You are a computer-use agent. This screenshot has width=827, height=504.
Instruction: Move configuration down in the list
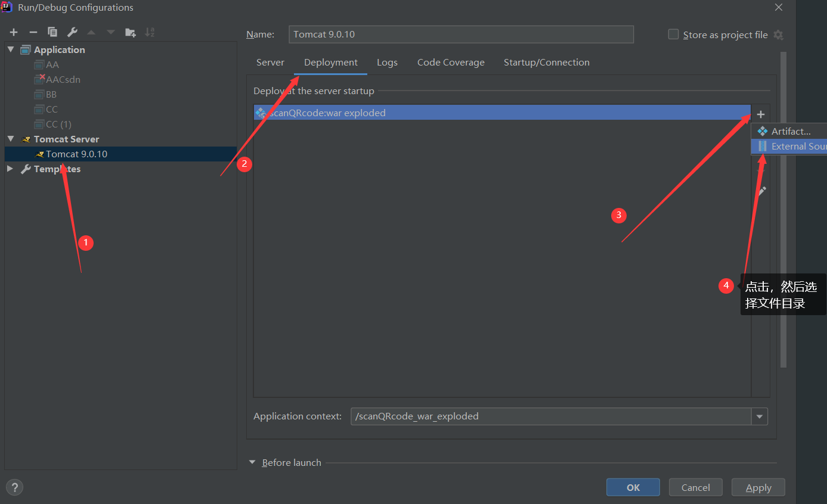[111, 32]
